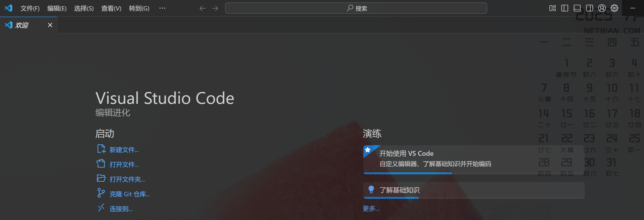The width and height of the screenshot is (644, 220).
Task: Click the Go Back arrow
Action: pos(202,8)
